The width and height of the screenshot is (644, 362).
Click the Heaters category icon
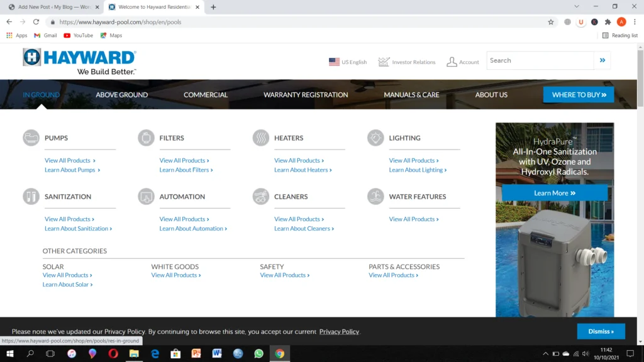pos(261,138)
